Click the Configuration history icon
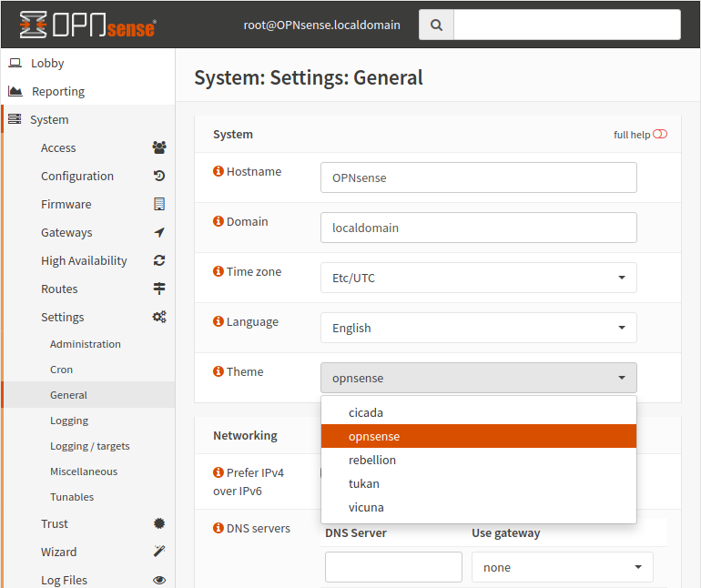 pos(159,176)
